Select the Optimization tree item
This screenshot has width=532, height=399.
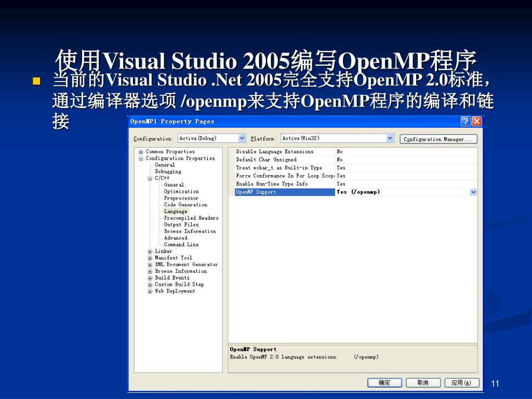pyautogui.click(x=181, y=191)
